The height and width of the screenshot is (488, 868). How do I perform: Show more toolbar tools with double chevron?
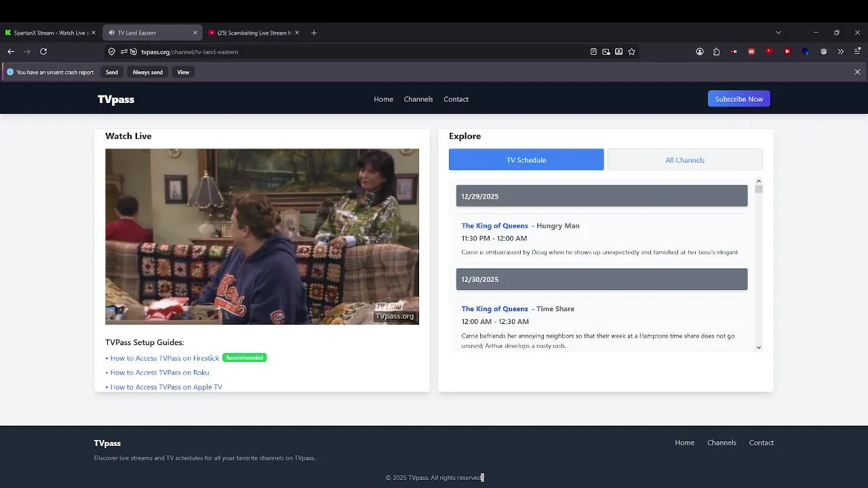pos(841,52)
